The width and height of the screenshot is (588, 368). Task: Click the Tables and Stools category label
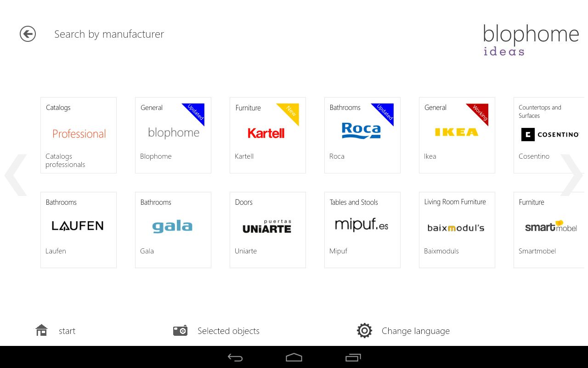pos(354,202)
